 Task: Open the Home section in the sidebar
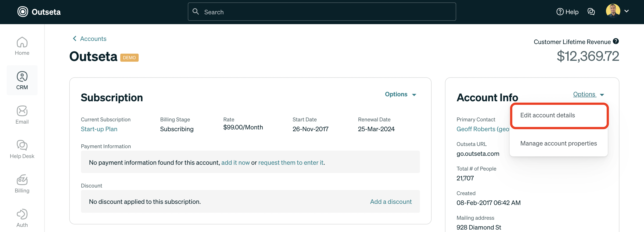point(22,46)
